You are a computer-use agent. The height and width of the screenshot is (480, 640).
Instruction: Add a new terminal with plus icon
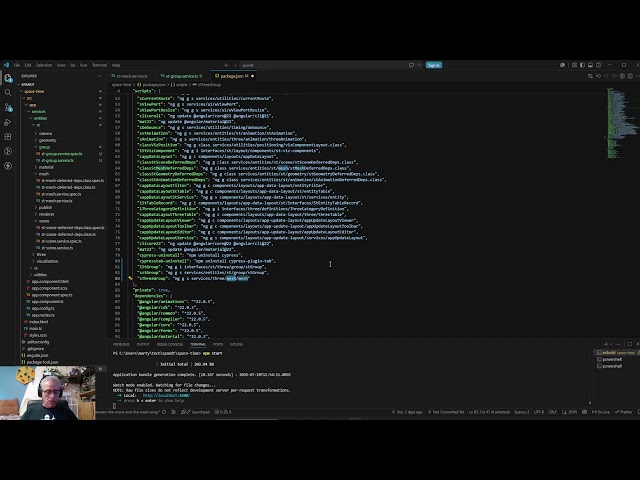606,344
